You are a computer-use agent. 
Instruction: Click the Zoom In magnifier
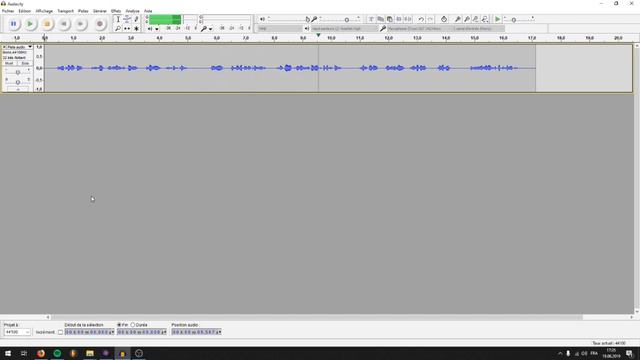458,19
